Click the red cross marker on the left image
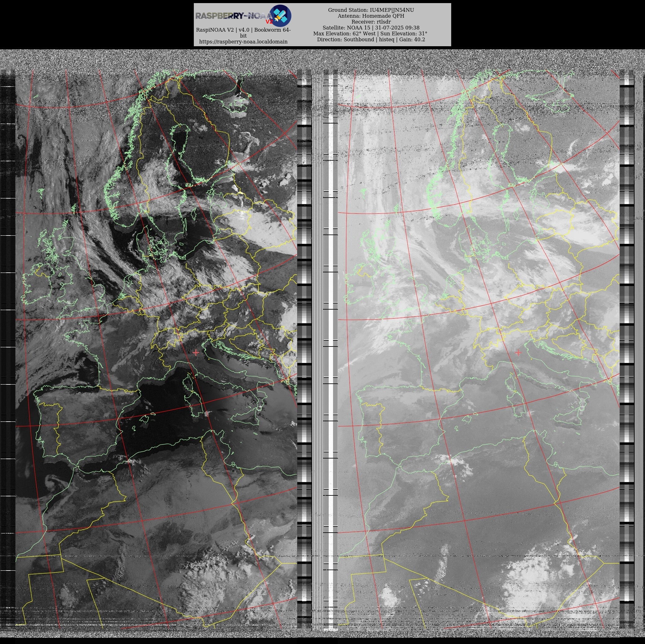Screen dimensions: 645x644 tap(196, 352)
